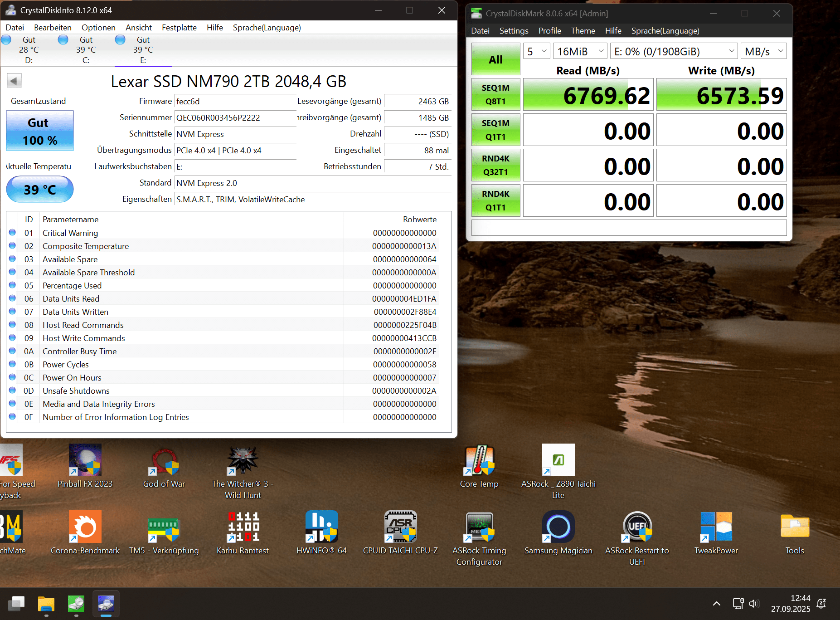Open the Optionen menu in CrystalDiskInfo
This screenshot has height=620, width=840.
pos(98,28)
